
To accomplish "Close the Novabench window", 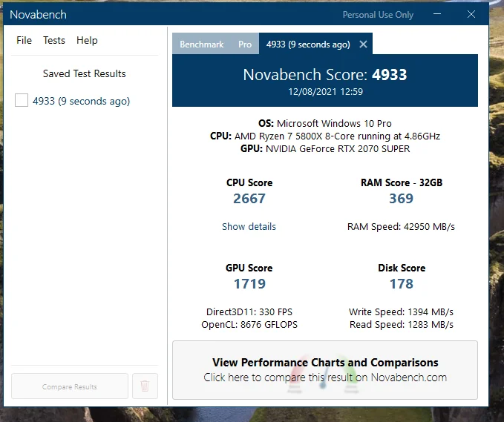I will pyautogui.click(x=471, y=14).
